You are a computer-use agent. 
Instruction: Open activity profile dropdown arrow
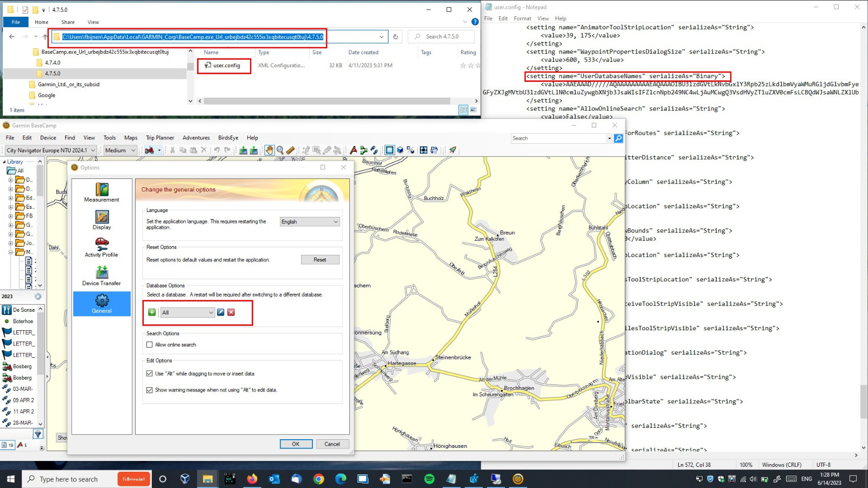[x=159, y=150]
